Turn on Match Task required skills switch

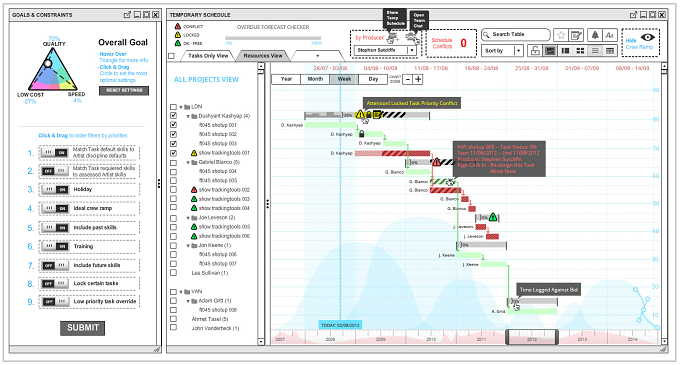55,171
